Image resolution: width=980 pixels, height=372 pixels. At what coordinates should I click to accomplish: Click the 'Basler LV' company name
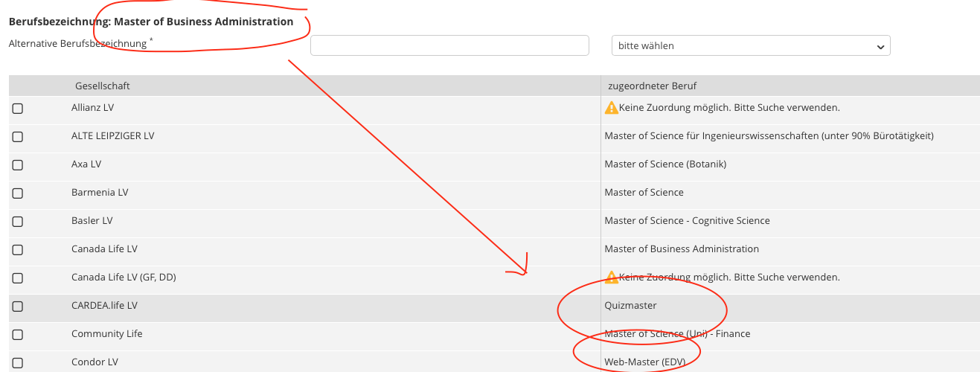pos(92,221)
